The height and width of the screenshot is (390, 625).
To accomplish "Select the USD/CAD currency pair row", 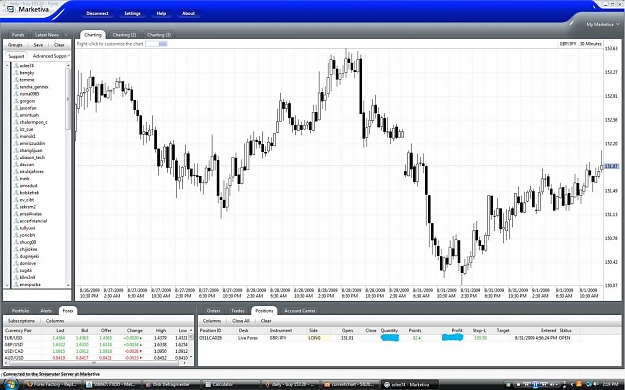I will (96, 351).
